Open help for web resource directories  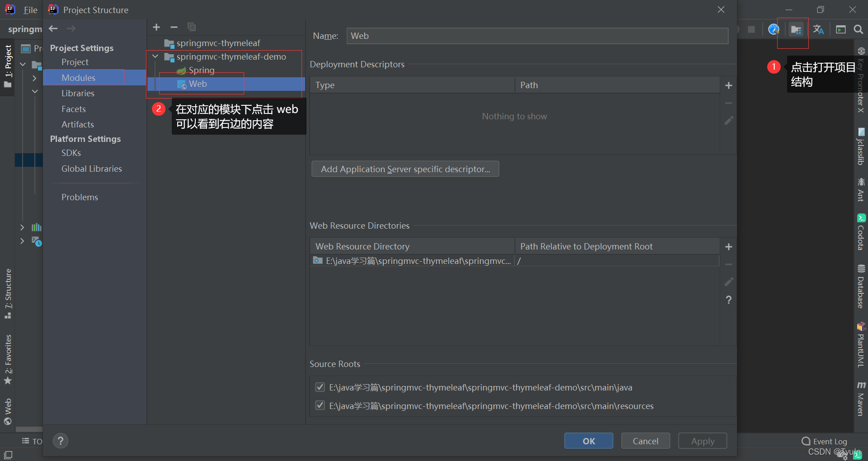(x=729, y=300)
